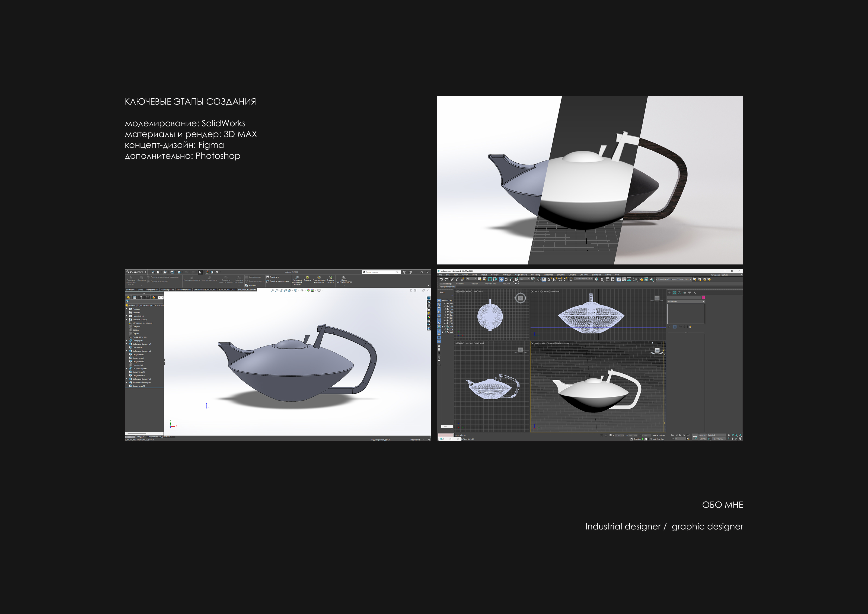Toggle visibility eye of the Group item
The image size is (868, 614).
(x=445, y=326)
